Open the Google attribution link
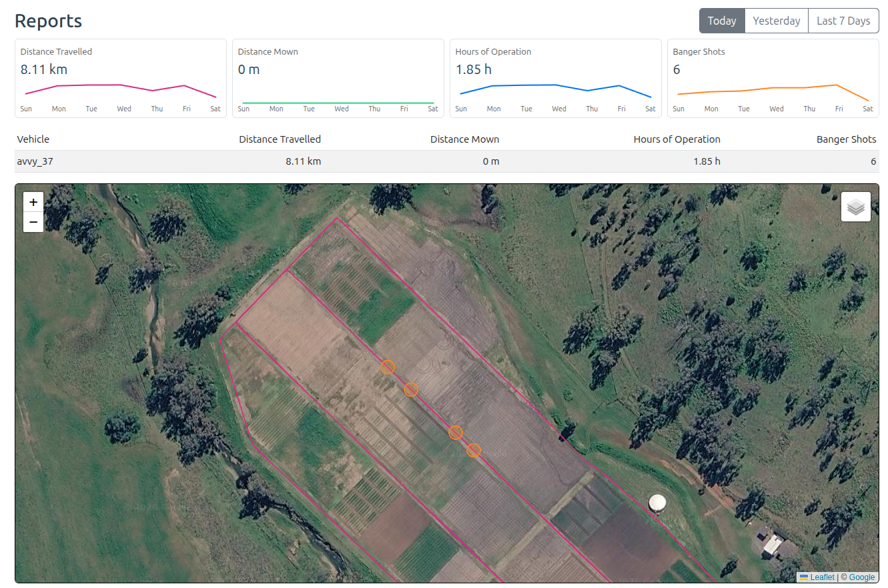 point(862,577)
